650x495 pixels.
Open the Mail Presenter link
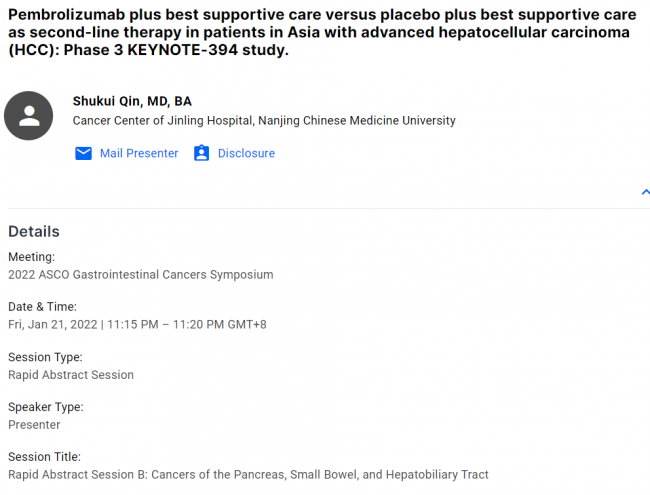[x=139, y=153]
